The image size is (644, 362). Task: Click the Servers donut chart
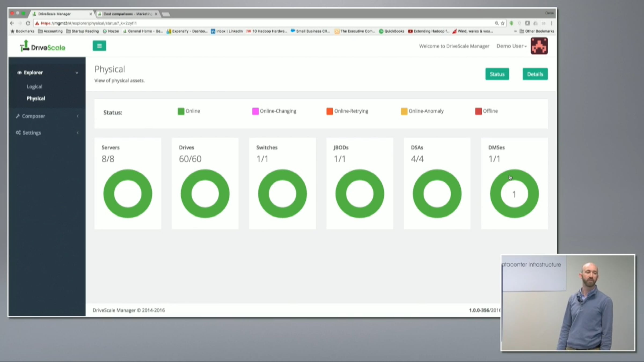[x=128, y=194]
